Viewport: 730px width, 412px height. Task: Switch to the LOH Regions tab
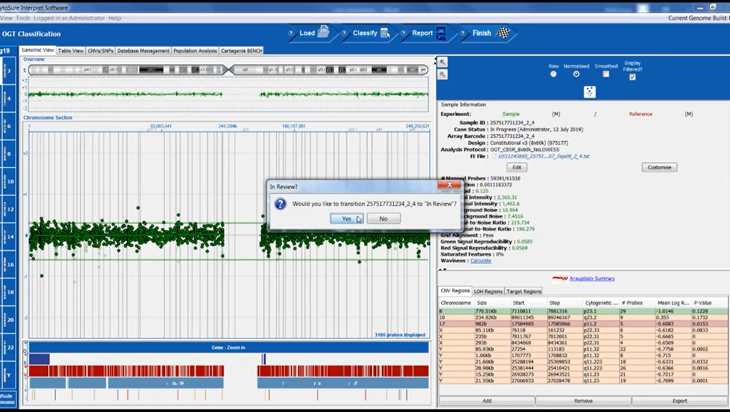[x=488, y=291]
